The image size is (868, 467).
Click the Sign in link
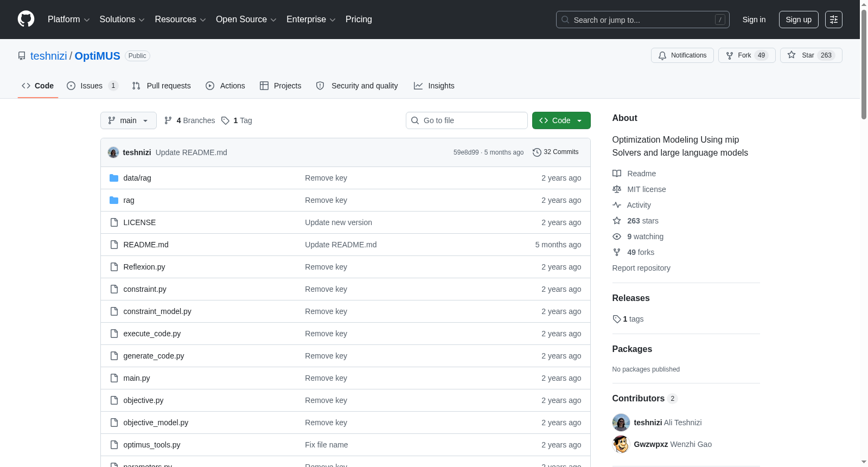[754, 20]
